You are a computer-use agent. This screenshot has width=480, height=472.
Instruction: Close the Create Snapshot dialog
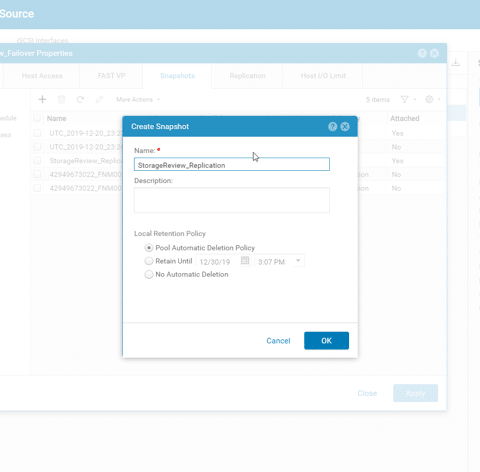(345, 127)
